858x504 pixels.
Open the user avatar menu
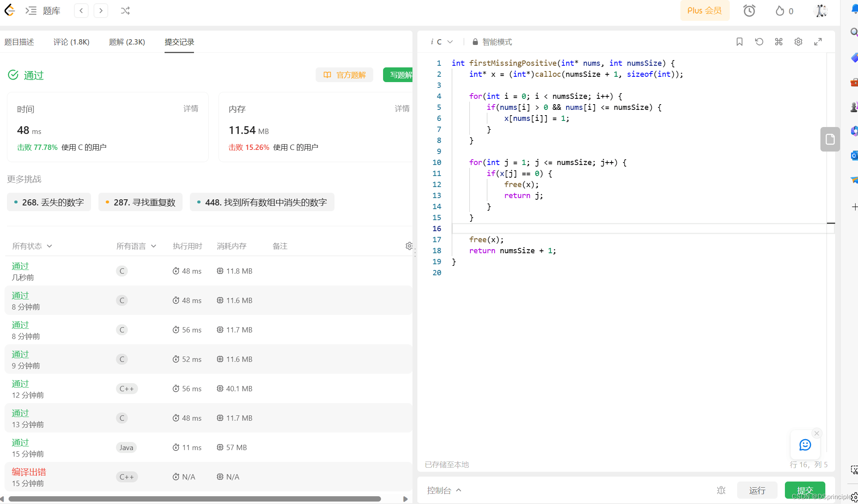click(821, 11)
